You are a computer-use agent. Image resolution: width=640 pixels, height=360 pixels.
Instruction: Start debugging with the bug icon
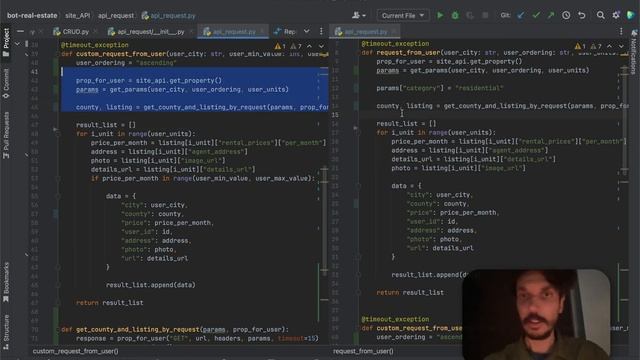coord(455,16)
